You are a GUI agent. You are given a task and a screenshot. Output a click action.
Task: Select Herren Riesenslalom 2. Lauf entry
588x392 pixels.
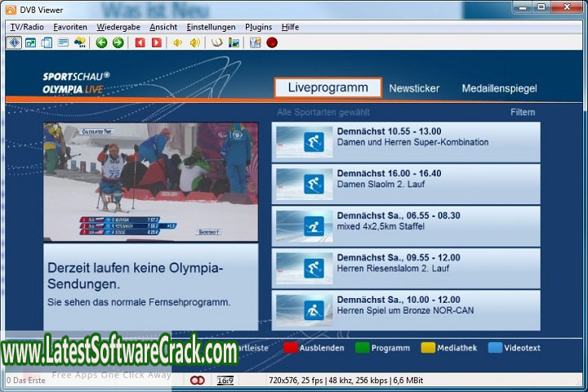point(406,268)
